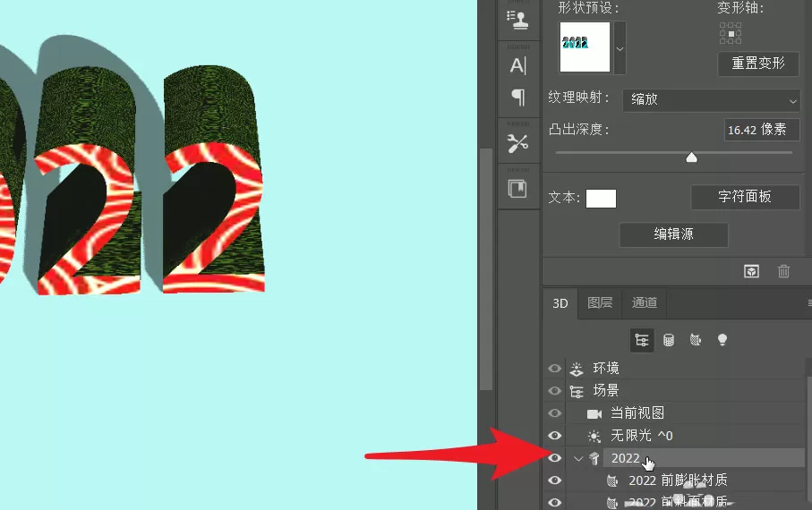Image resolution: width=812 pixels, height=510 pixels.
Task: Switch to the 图层 tab
Action: (600, 303)
